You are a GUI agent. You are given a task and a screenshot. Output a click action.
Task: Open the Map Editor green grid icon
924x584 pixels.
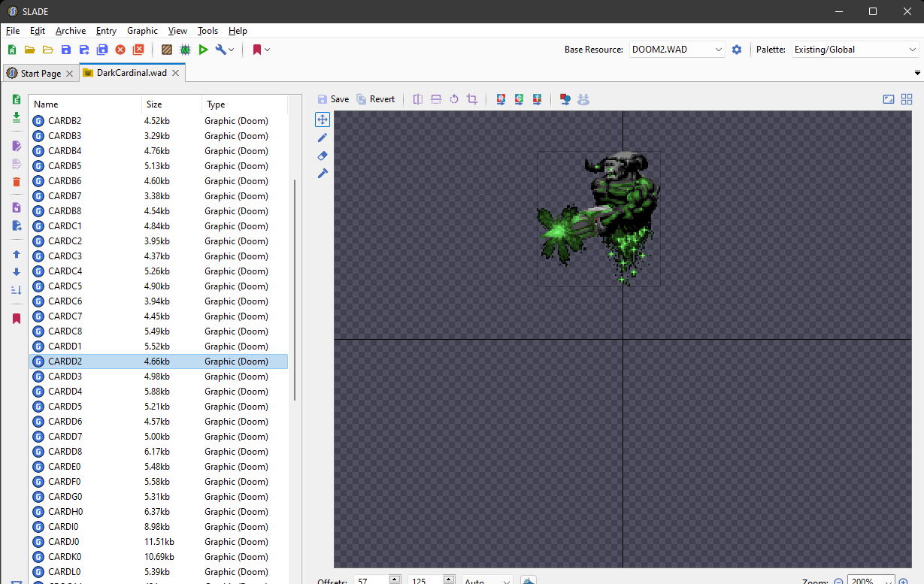coord(185,50)
